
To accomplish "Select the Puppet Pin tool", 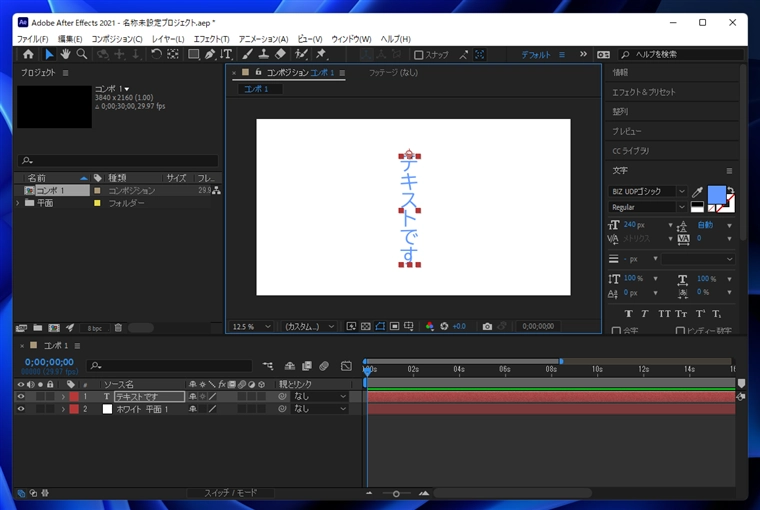I will point(320,54).
